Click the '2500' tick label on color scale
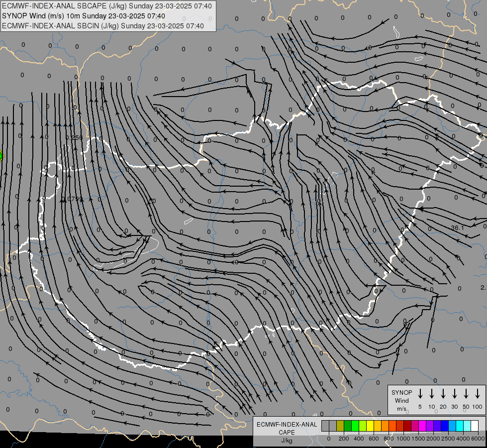Screen dimensions: 487x448 click(448, 439)
